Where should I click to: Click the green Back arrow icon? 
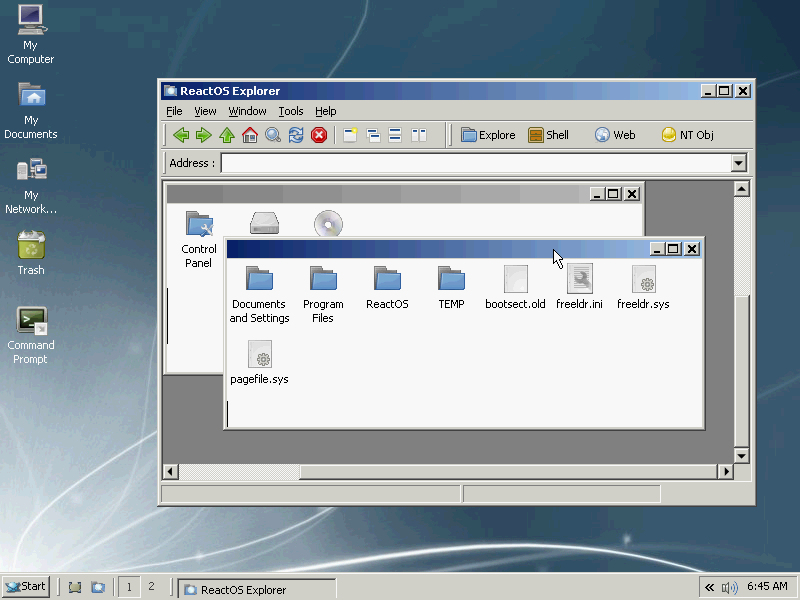pyautogui.click(x=181, y=135)
